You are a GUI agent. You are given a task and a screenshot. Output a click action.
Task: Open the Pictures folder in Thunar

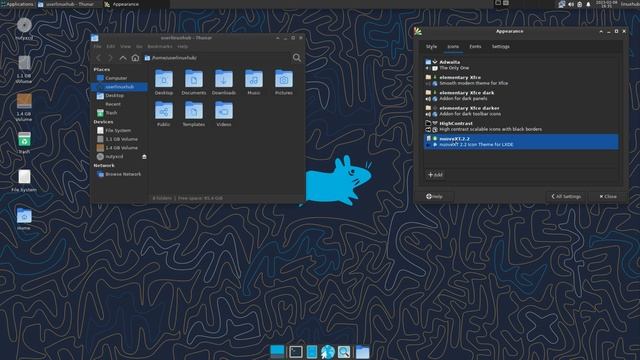(284, 82)
